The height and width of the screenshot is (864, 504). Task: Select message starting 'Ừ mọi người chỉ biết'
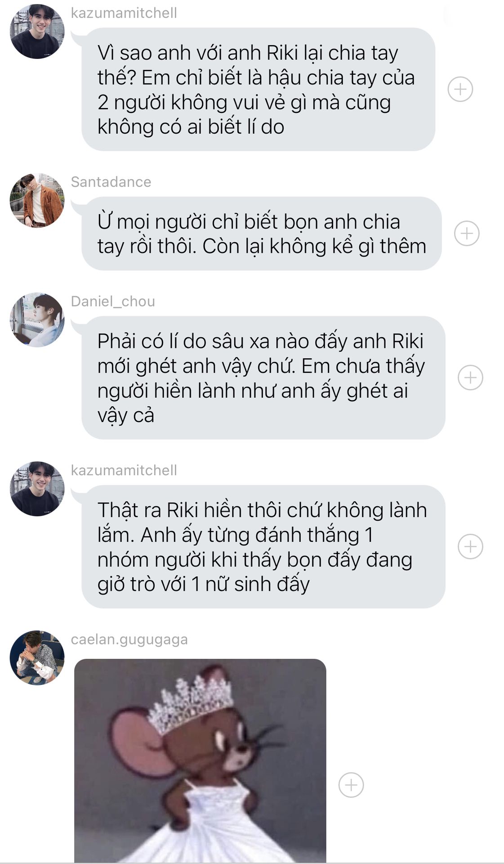click(x=261, y=233)
